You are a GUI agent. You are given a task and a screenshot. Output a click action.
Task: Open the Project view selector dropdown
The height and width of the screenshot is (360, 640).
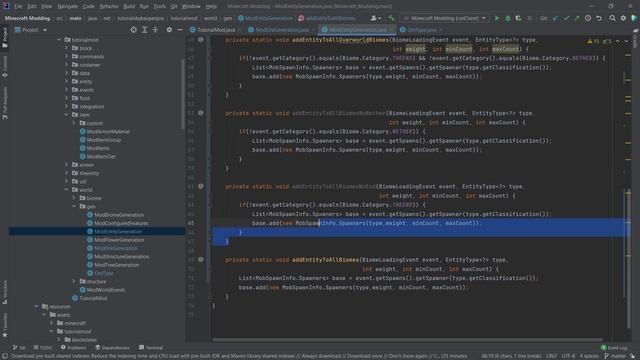tap(31, 30)
